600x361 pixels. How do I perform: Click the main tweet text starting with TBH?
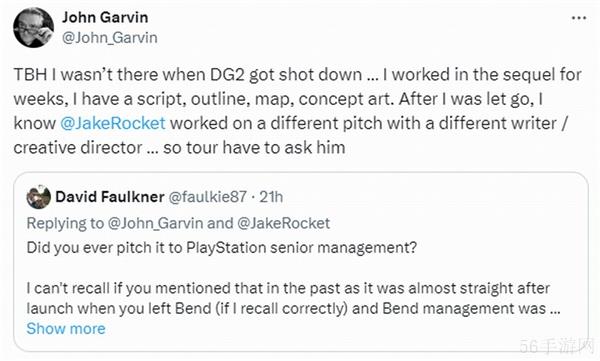pos(297,111)
